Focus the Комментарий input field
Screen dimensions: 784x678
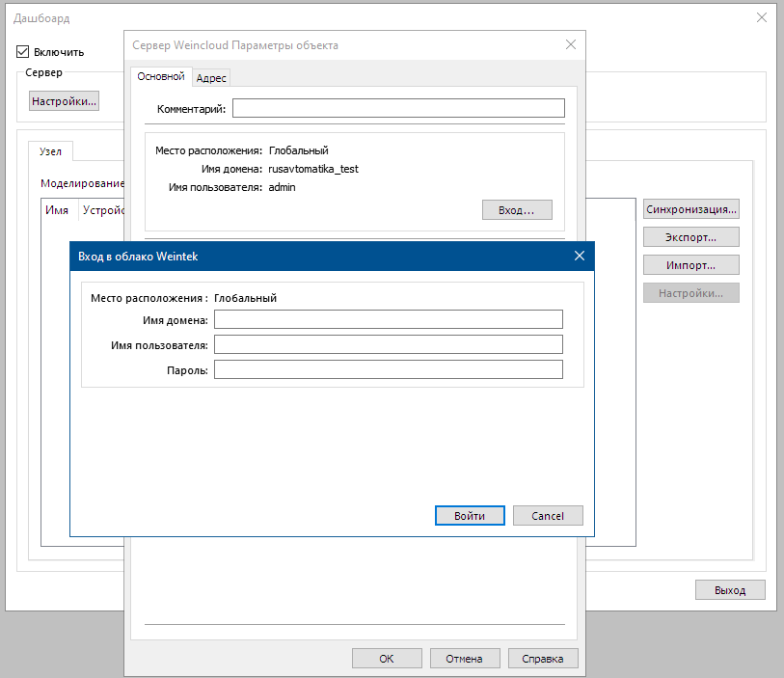click(x=398, y=108)
